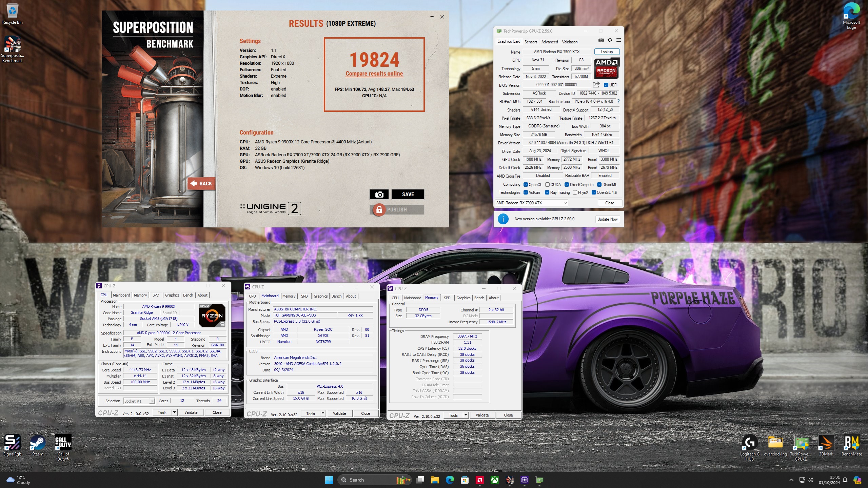Toggle the OpenGL 4.6 checkbox
Image resolution: width=868 pixels, height=488 pixels.
[x=594, y=192]
